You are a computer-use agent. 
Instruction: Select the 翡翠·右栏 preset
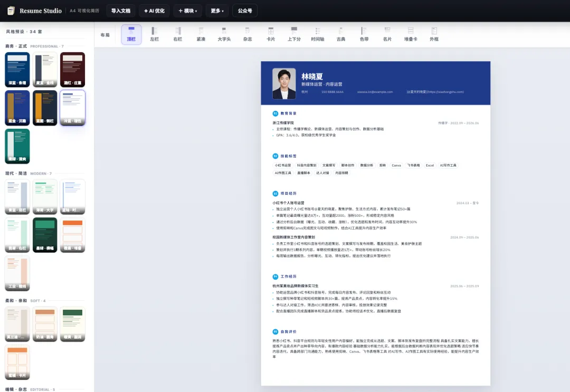17,235
